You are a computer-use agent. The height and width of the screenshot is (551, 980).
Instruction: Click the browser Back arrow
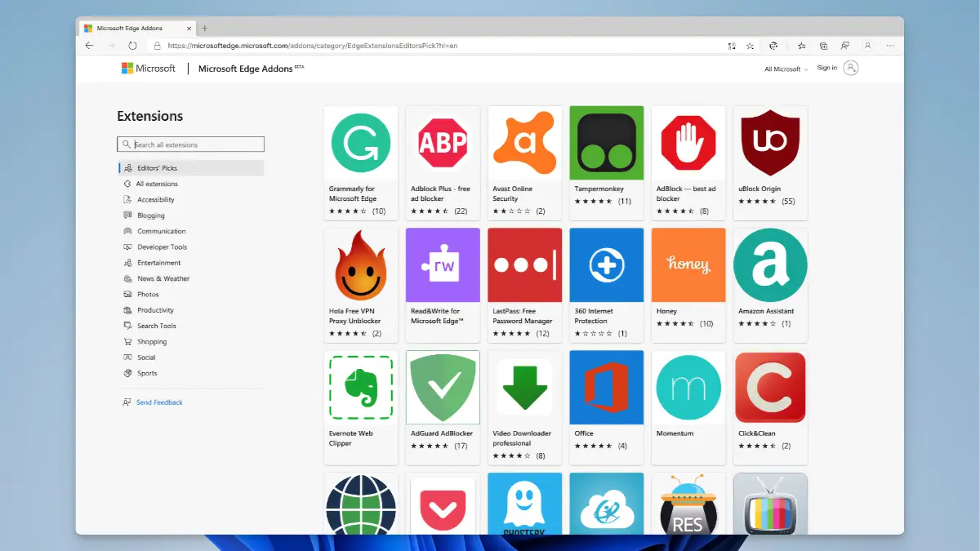point(90,46)
